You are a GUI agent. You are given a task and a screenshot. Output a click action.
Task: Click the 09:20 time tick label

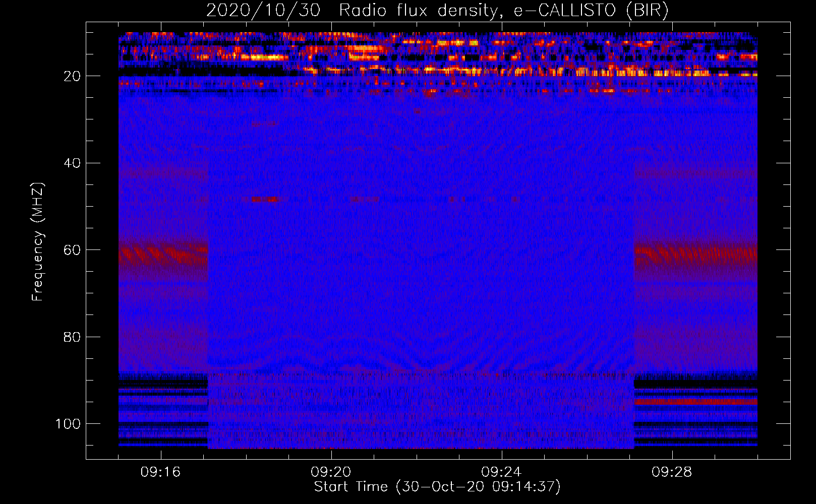331,472
